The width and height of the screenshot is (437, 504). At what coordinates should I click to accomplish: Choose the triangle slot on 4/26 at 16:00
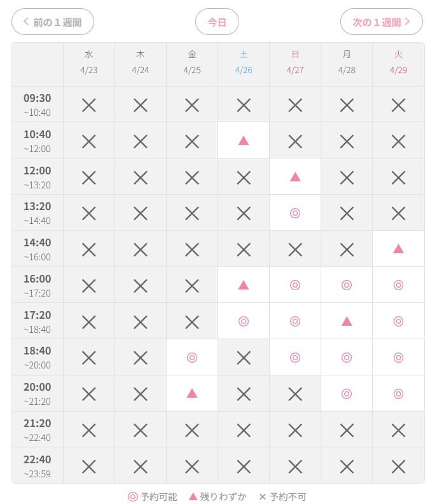[x=244, y=285]
